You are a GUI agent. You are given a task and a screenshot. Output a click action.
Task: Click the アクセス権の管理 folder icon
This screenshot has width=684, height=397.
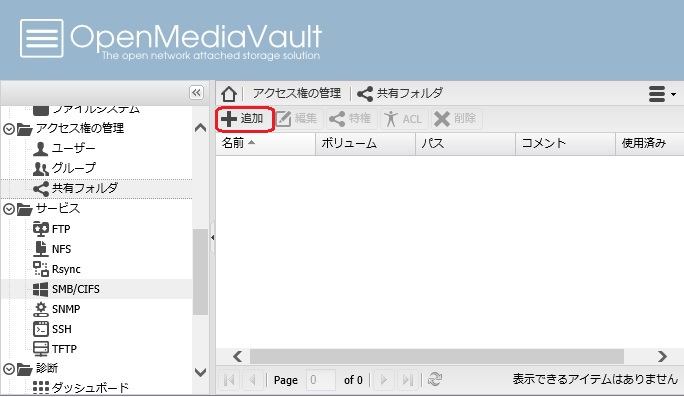(x=24, y=129)
